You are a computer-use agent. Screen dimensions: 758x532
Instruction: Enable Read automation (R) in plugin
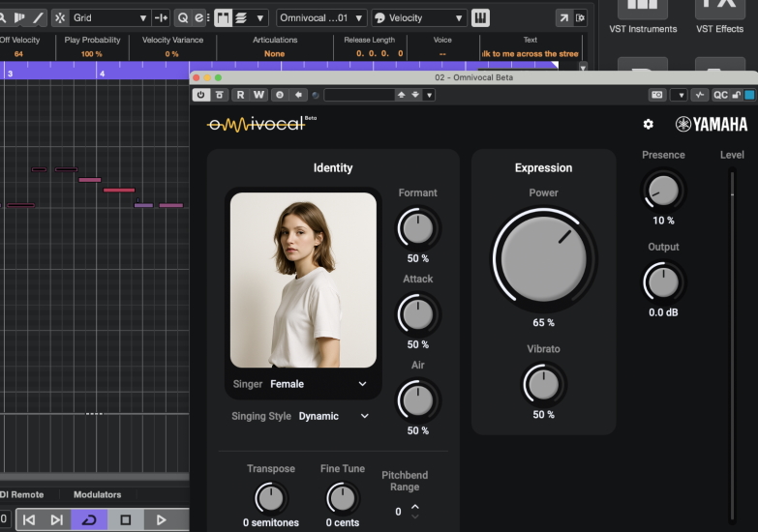(240, 95)
